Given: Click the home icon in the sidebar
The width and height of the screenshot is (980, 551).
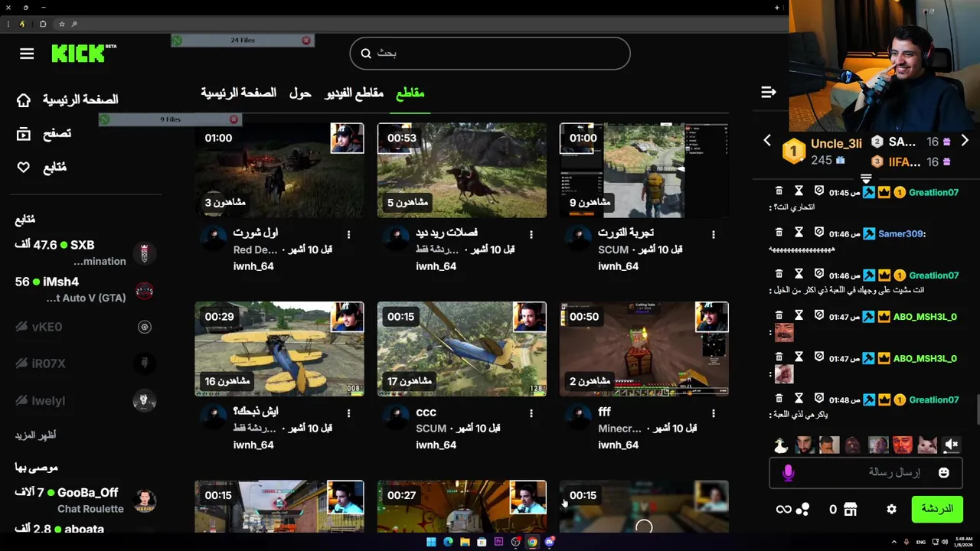Looking at the screenshot, I should [x=24, y=100].
